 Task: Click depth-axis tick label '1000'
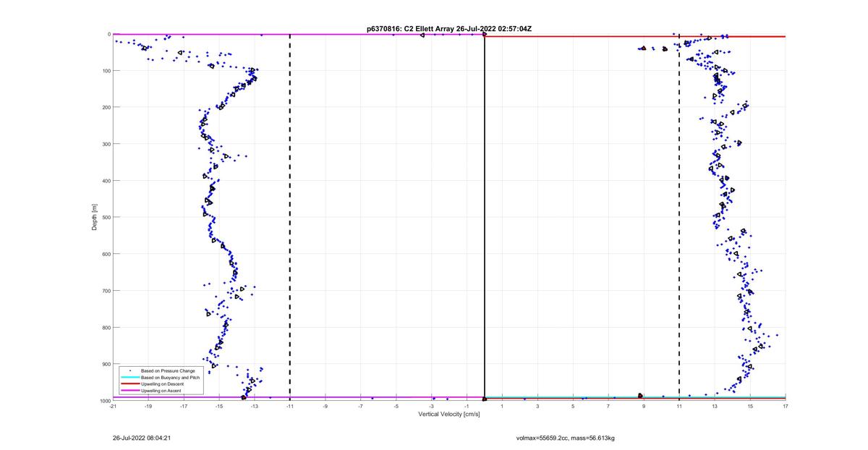pos(105,401)
